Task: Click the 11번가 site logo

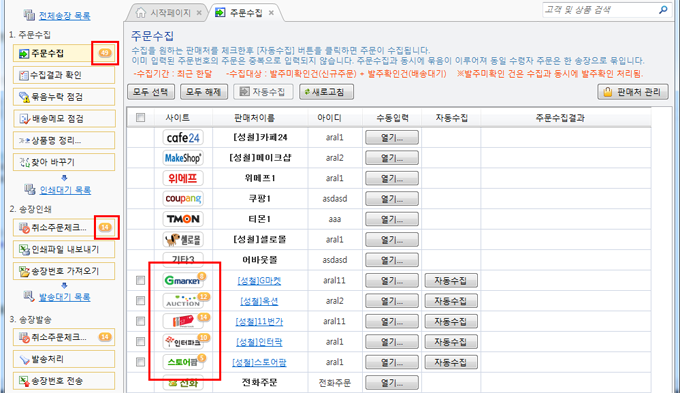Action: click(183, 321)
